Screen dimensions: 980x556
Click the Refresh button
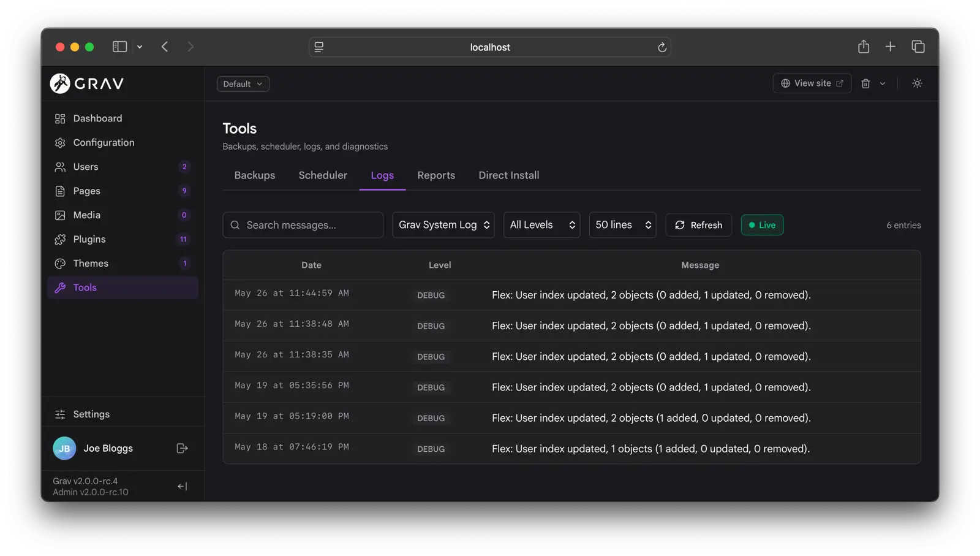699,225
